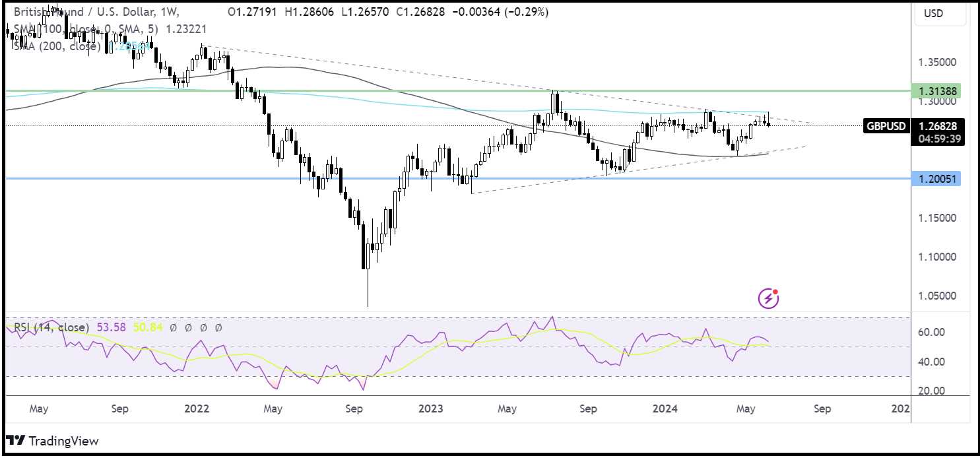Click the TradingView logo in the corner
The height and width of the screenshot is (458, 980).
pyautogui.click(x=53, y=440)
